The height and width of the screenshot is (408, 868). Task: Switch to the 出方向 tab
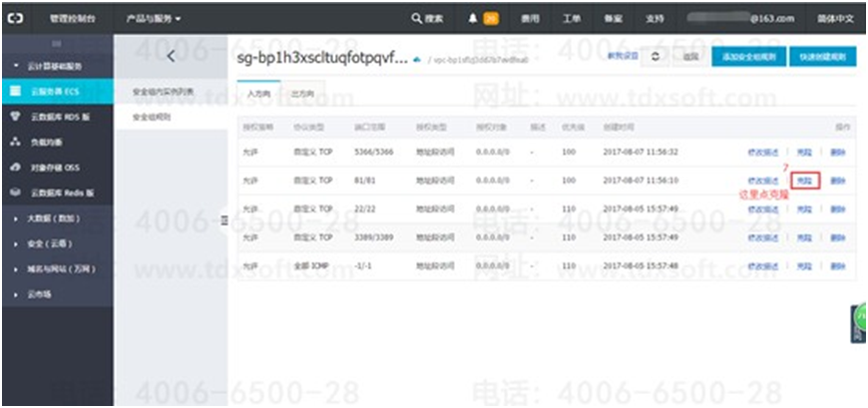[x=300, y=92]
